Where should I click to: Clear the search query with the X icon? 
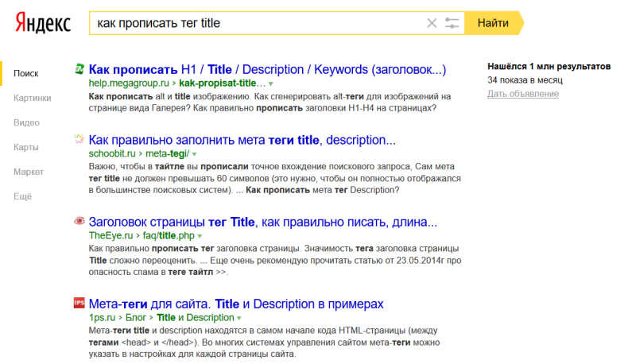pyautogui.click(x=432, y=23)
